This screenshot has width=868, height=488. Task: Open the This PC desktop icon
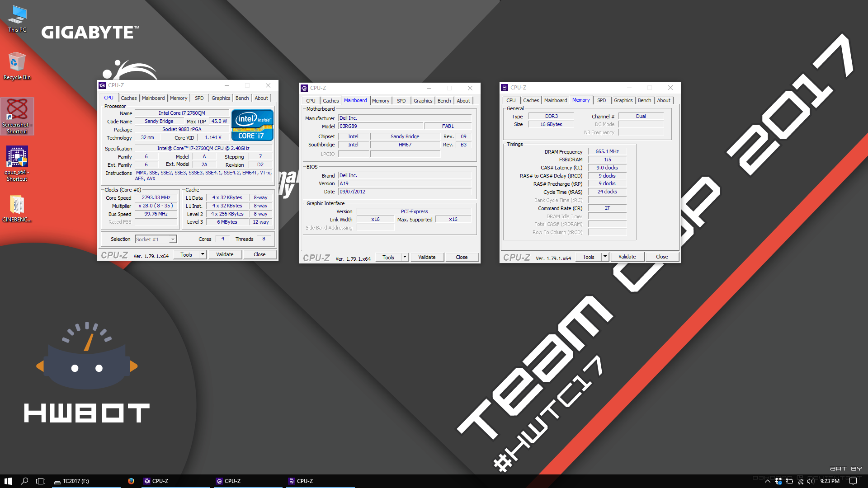coord(17,19)
